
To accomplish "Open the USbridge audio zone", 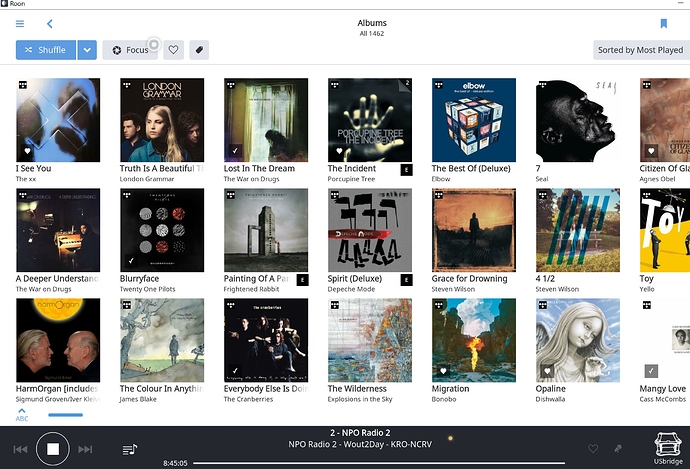I will click(668, 448).
